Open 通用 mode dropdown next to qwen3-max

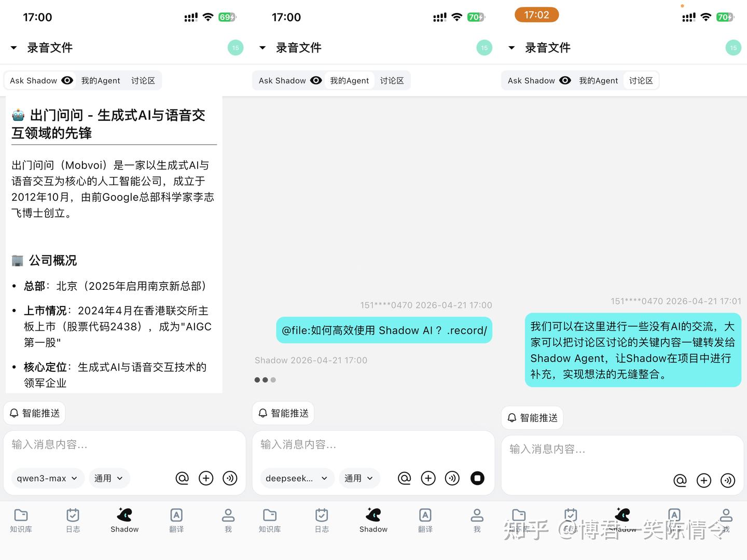click(108, 478)
